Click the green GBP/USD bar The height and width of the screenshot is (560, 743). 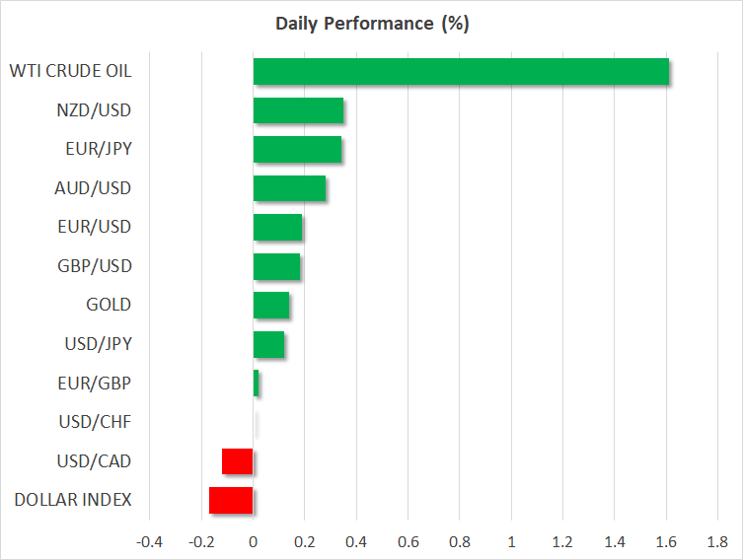point(276,266)
